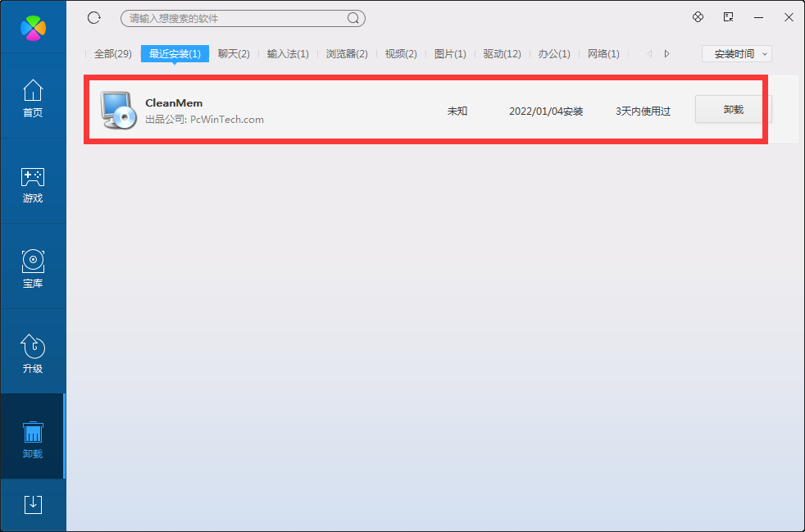
Task: Open the 宝库 treasure library icon
Action: click(33, 269)
